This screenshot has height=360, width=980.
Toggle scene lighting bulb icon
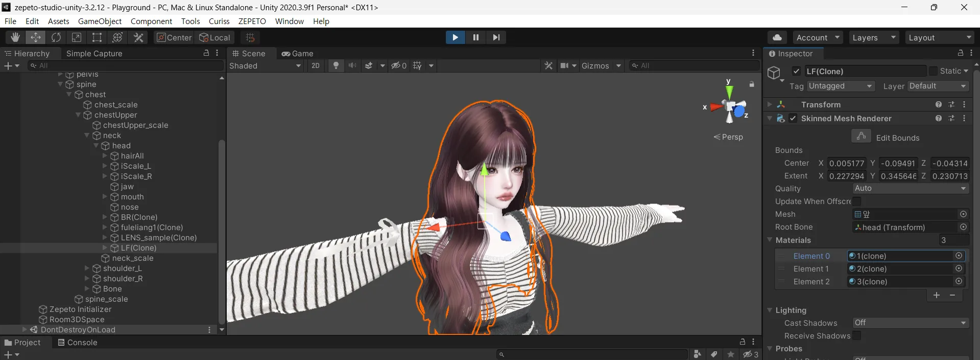(336, 65)
